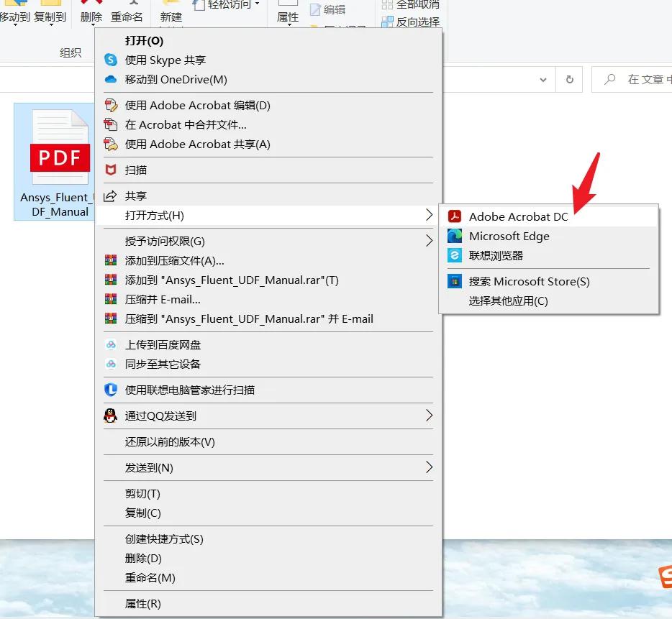
Task: Click the Lenovo PC Manager shield icon
Action: (x=111, y=390)
